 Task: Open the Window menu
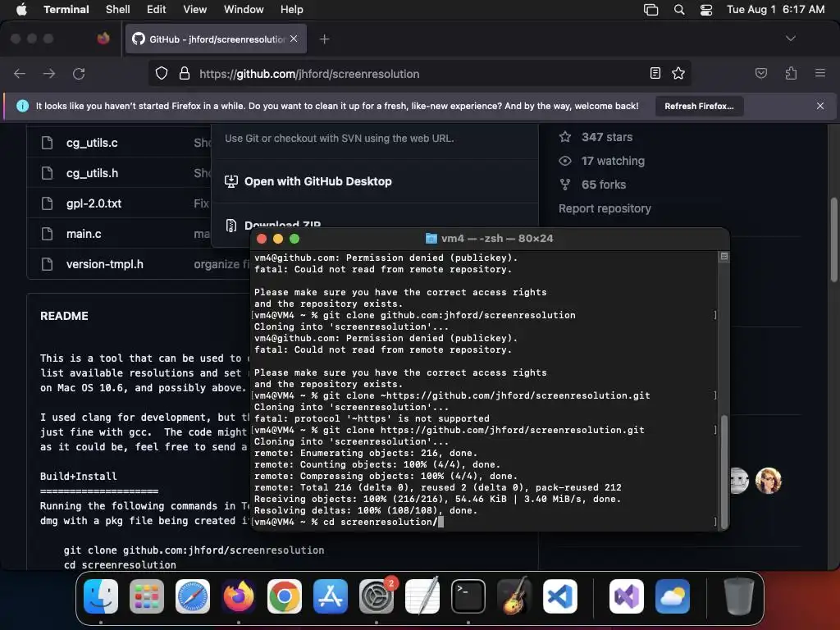(x=244, y=10)
